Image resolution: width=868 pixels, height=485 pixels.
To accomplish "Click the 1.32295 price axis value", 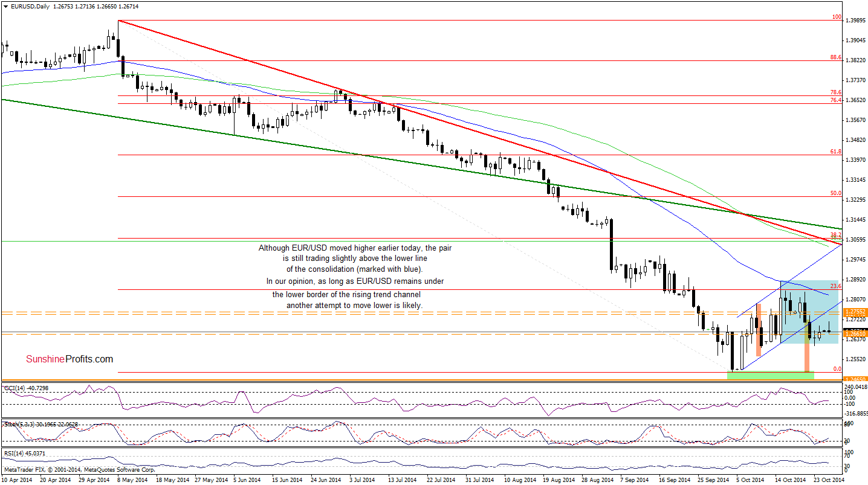I will coord(857,200).
